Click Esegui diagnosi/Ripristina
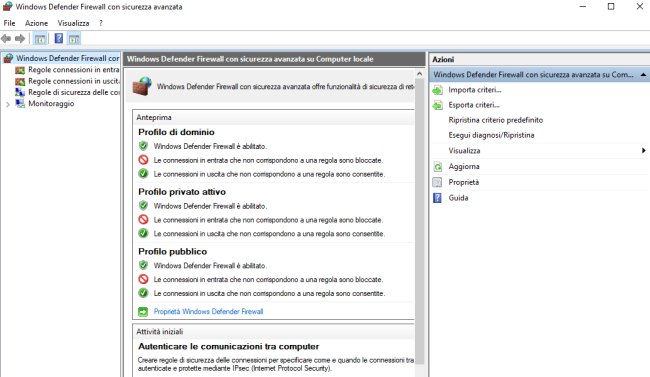Screen dimensions: 650x377 pos(491,135)
